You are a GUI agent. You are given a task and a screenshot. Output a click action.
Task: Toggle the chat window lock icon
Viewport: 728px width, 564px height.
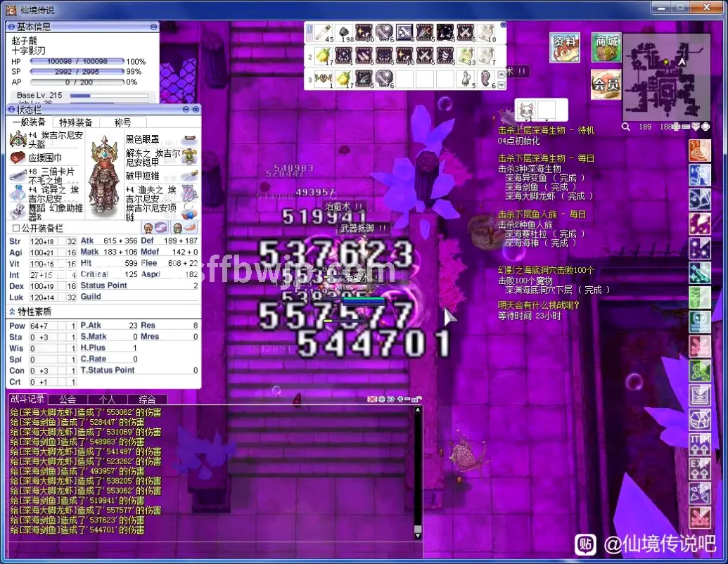click(416, 399)
